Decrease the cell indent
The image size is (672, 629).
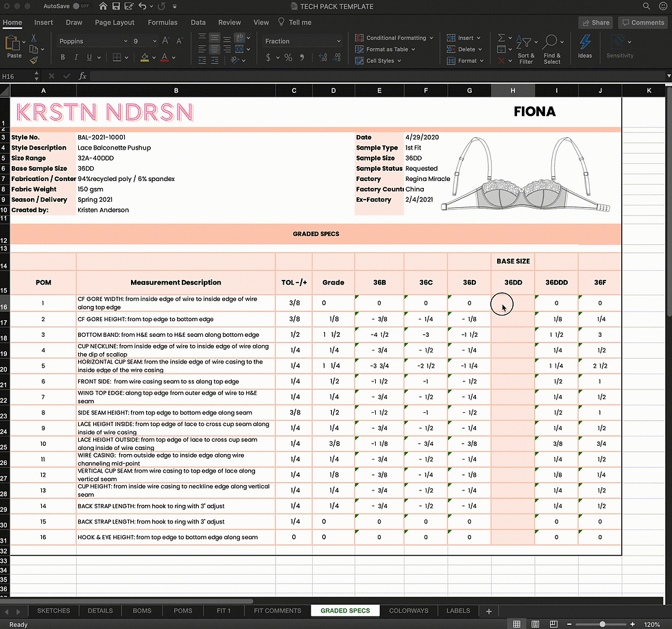click(202, 60)
